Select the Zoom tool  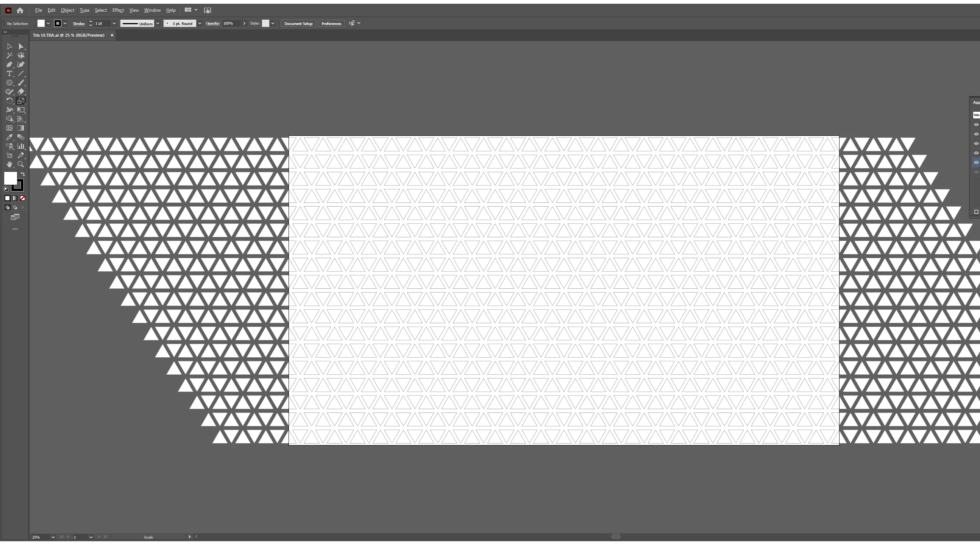pyautogui.click(x=21, y=164)
